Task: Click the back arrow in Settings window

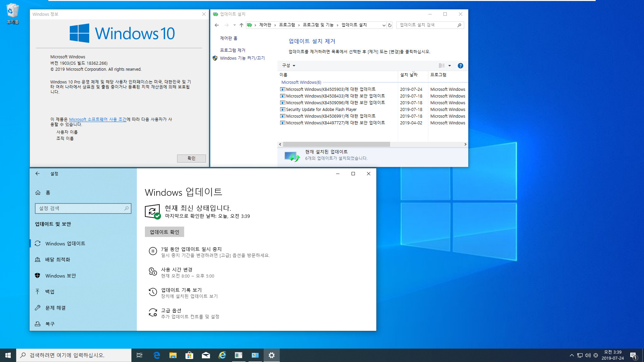Action: click(38, 174)
